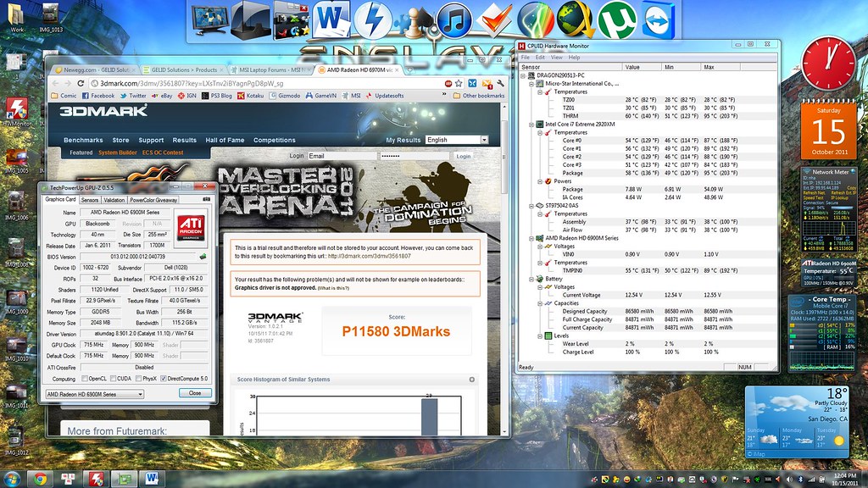Image resolution: width=868 pixels, height=488 pixels.
Task: Launch uTorrent from the top dock
Action: [x=617, y=20]
